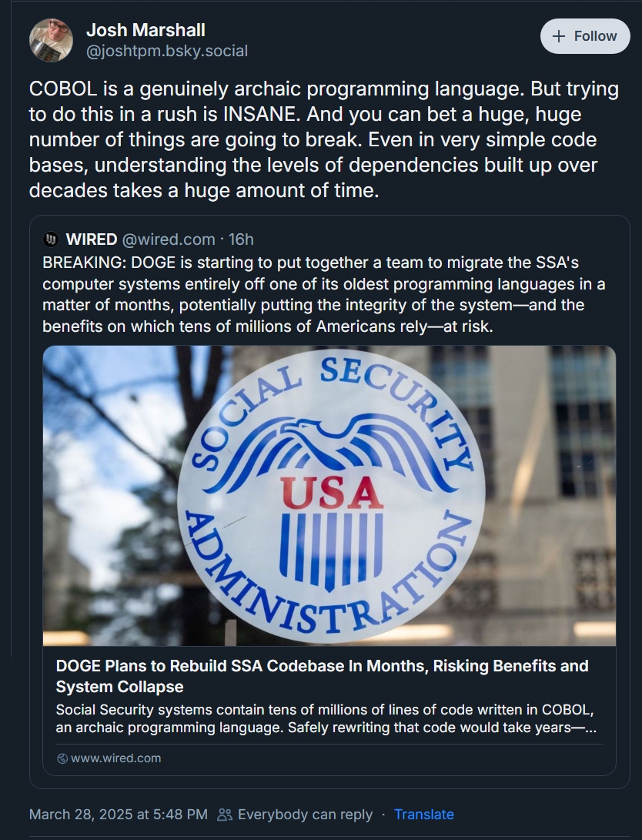This screenshot has height=840, width=642.
Task: Click the main post text about COBOL
Action: point(323,139)
